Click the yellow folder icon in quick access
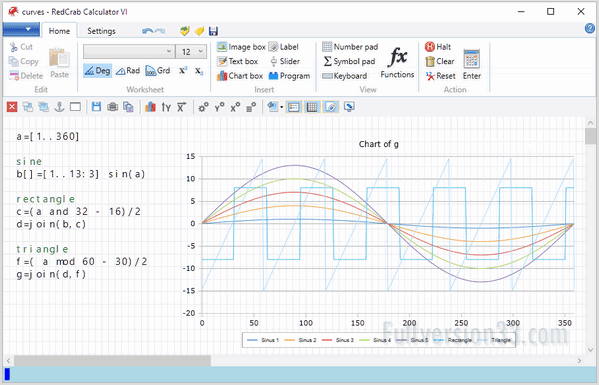The height and width of the screenshot is (385, 599). point(199,31)
